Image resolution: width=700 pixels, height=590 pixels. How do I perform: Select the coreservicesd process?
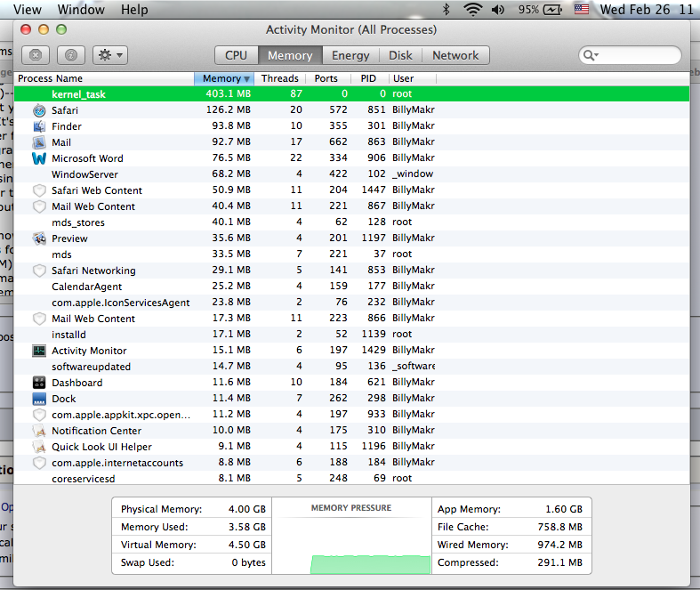(x=352, y=479)
